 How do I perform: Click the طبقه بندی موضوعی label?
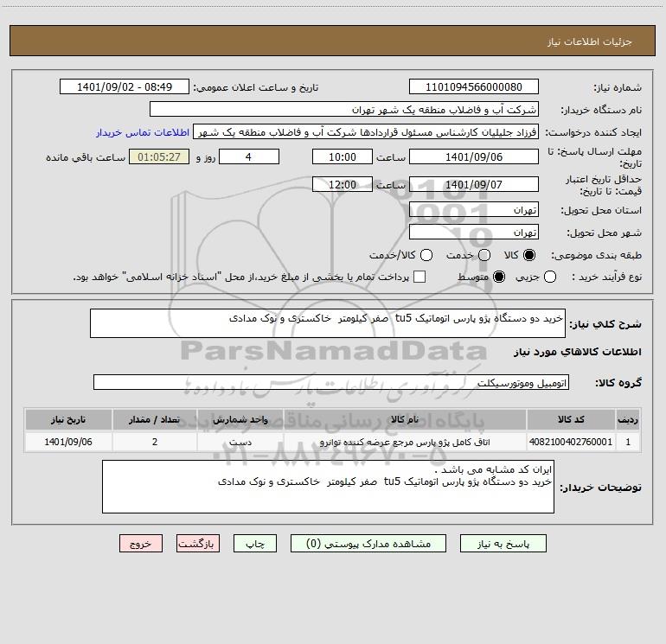[x=596, y=255]
